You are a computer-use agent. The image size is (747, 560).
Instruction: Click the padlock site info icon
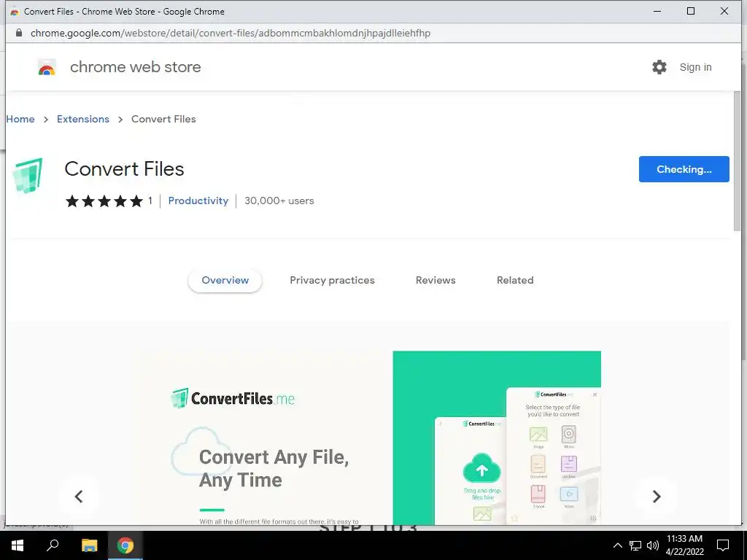click(x=18, y=33)
